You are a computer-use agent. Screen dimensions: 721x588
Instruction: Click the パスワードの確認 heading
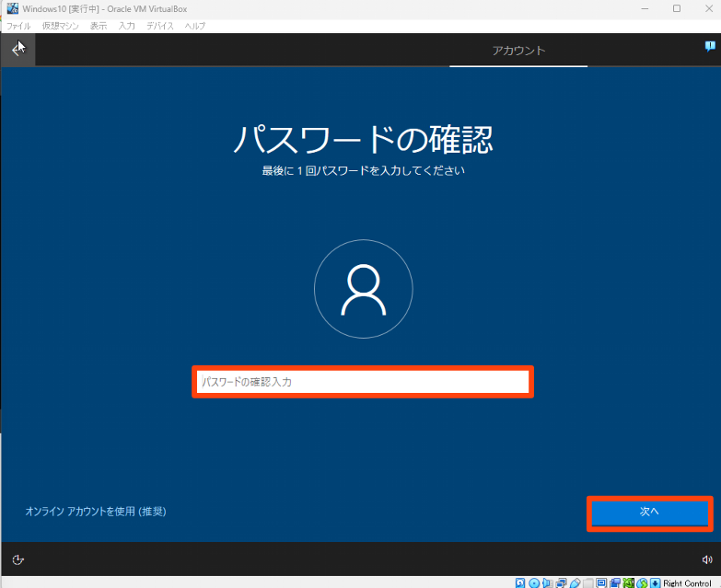(x=363, y=140)
